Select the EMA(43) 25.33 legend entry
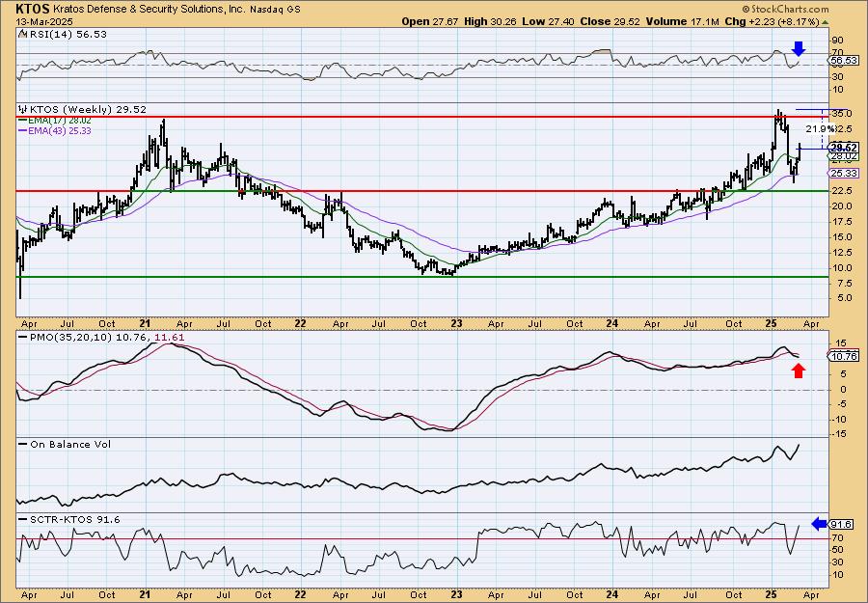Image resolution: width=868 pixels, height=603 pixels. point(55,131)
